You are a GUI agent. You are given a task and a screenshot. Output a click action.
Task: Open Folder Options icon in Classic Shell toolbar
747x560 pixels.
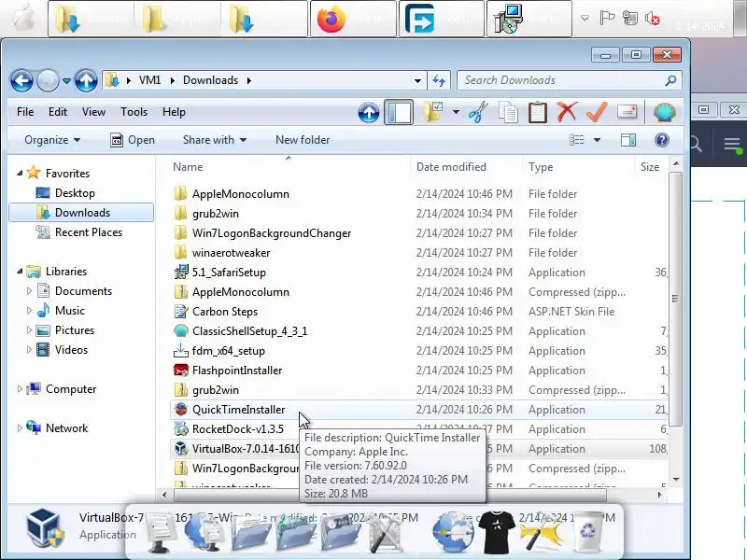pos(432,112)
